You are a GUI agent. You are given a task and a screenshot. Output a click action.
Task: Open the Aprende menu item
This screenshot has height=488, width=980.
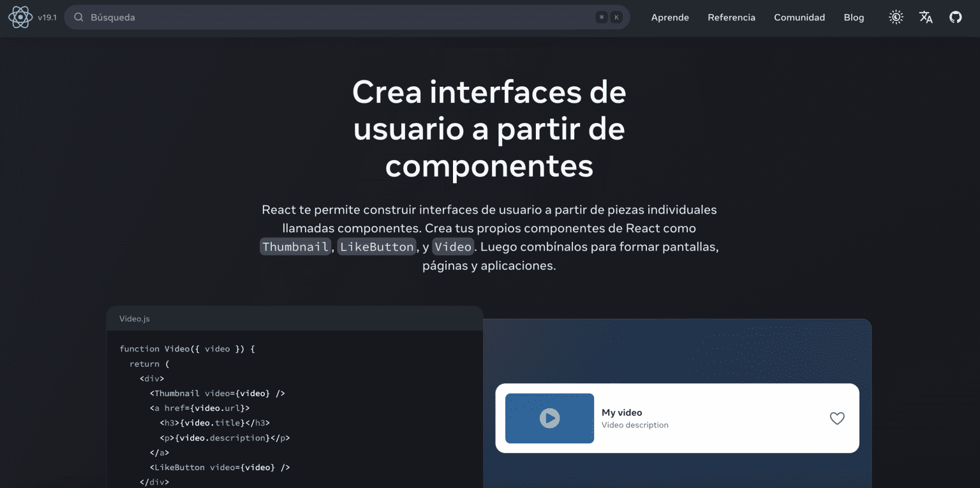(x=670, y=17)
